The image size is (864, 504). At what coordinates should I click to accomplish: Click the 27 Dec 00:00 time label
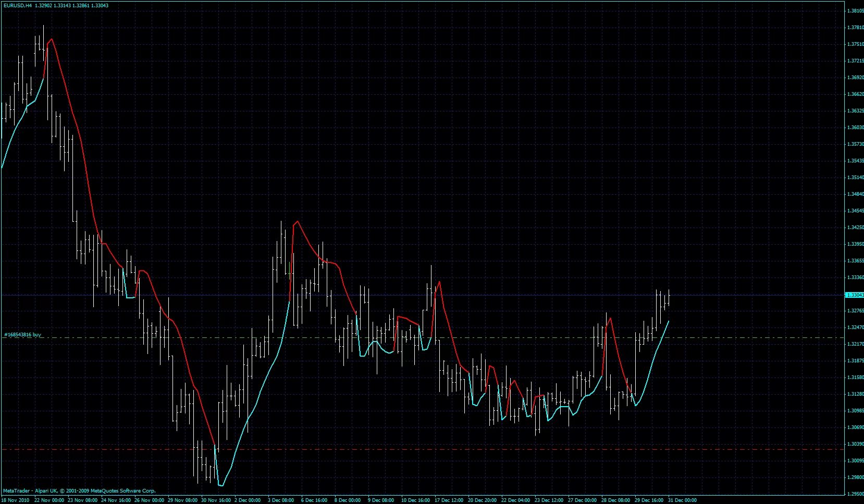click(583, 500)
